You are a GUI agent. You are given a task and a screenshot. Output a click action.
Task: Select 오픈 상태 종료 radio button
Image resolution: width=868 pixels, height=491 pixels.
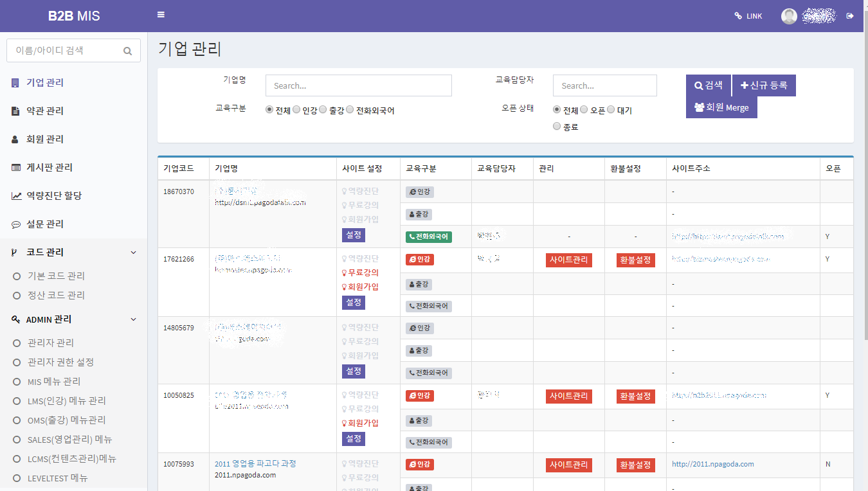pos(557,127)
